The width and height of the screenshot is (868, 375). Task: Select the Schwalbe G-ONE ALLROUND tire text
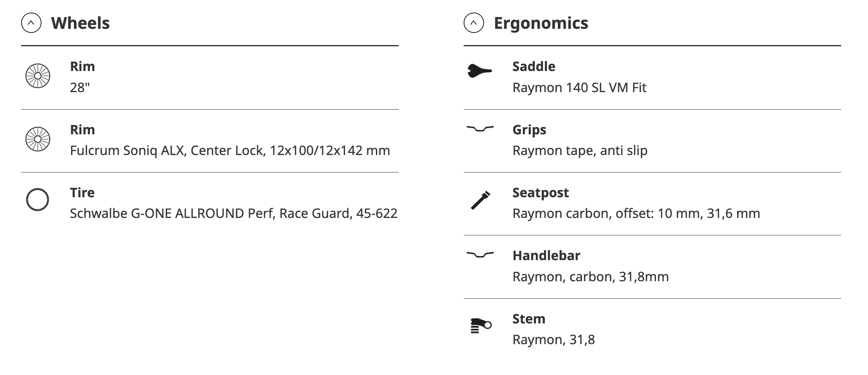click(x=233, y=213)
